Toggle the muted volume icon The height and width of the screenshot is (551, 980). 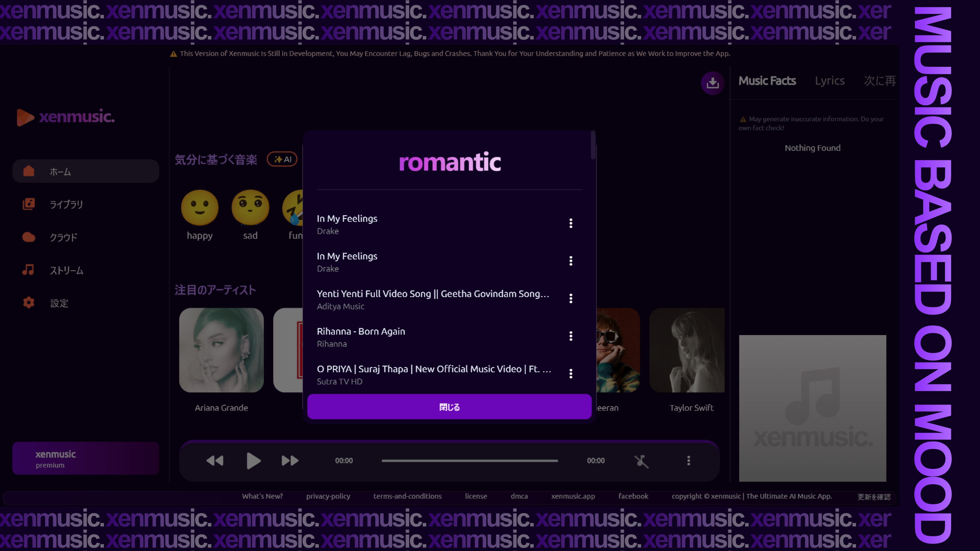[x=641, y=461]
